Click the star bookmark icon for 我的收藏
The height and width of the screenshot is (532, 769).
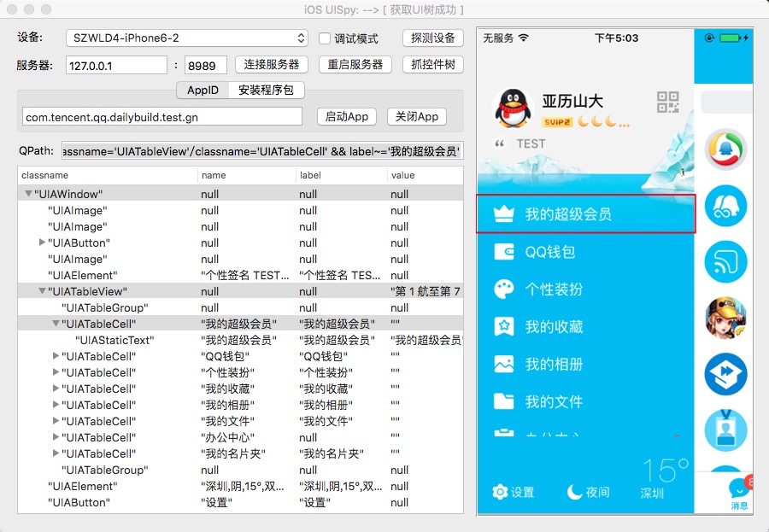pos(504,326)
